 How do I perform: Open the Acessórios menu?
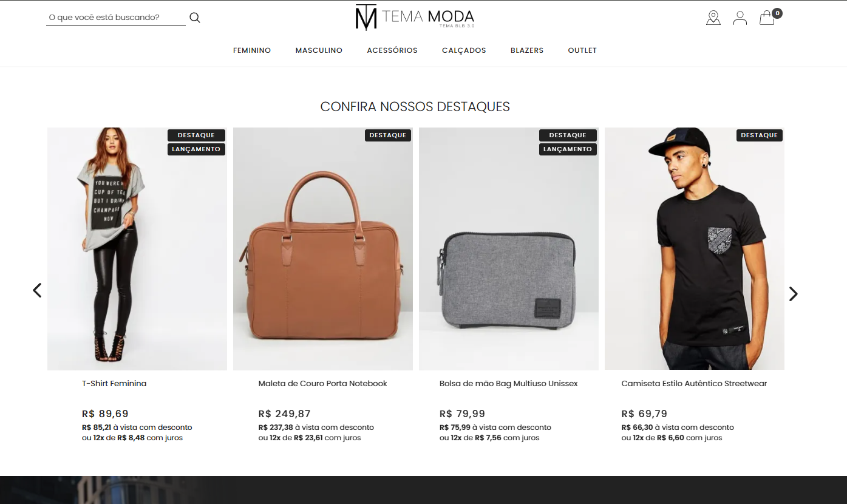[x=392, y=50]
